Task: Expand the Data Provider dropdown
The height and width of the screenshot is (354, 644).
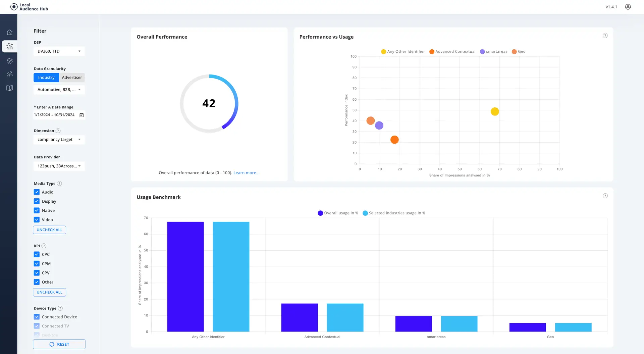Action: (59, 166)
